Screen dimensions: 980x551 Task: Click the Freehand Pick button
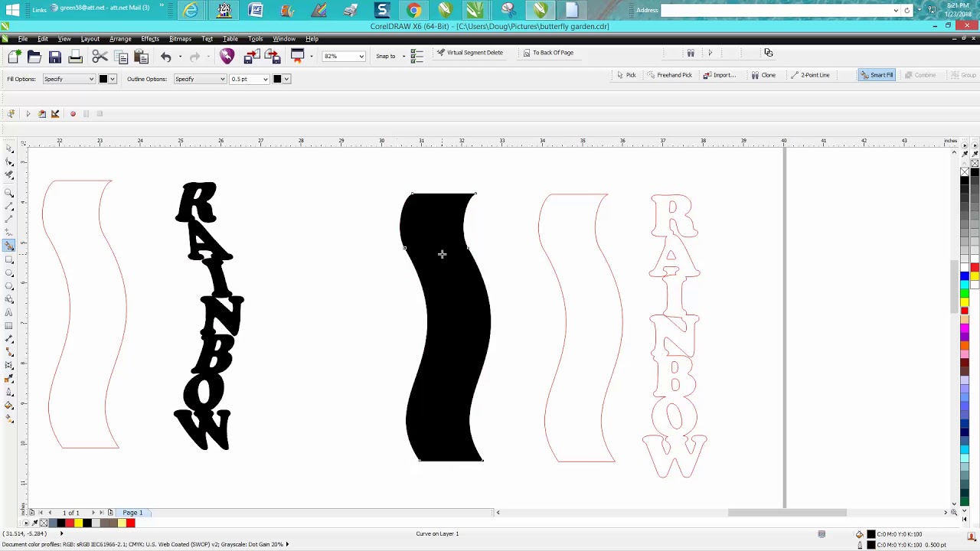[669, 75]
